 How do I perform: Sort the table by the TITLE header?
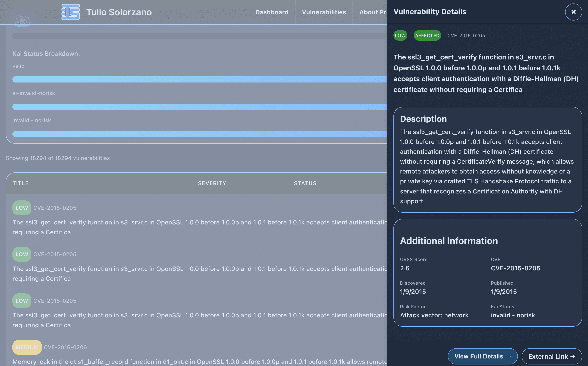[x=21, y=183]
